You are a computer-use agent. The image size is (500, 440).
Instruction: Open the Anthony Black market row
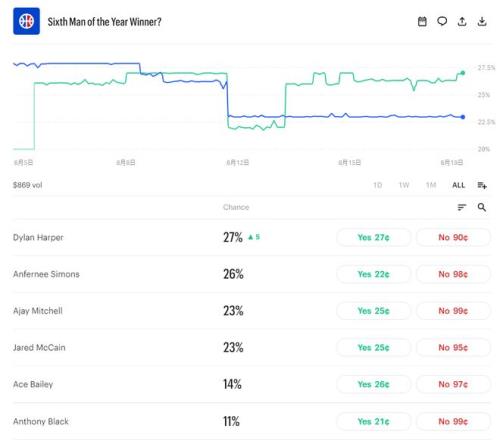pos(252,421)
